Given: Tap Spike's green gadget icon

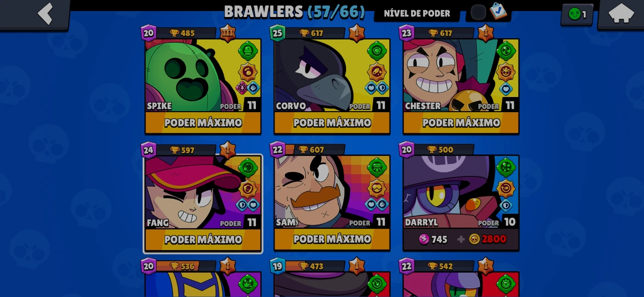Looking at the screenshot, I should pos(248,51).
